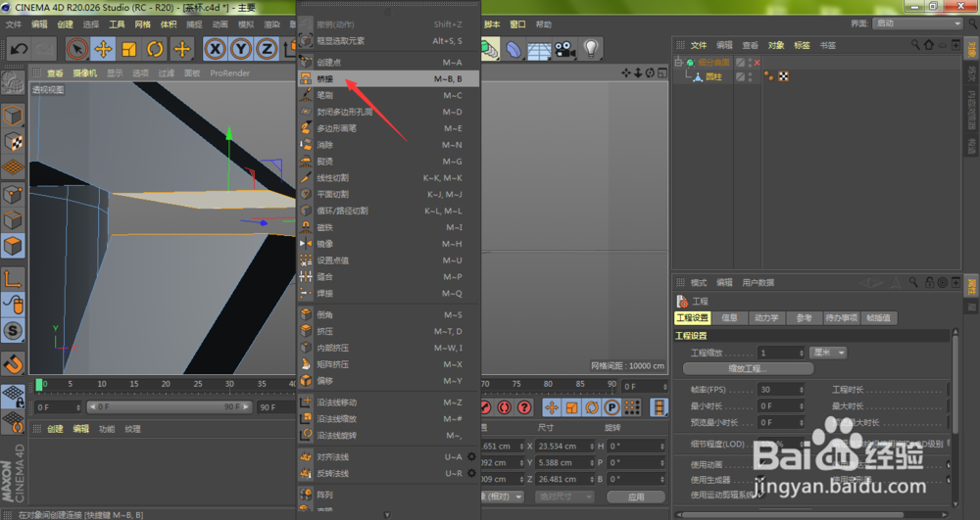
Task: Toggle the Y axis lock
Action: (241, 49)
